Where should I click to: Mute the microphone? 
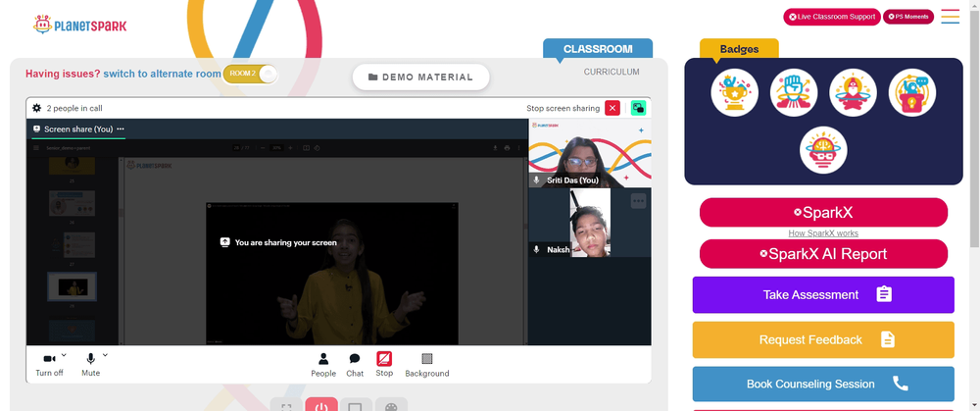point(90,365)
